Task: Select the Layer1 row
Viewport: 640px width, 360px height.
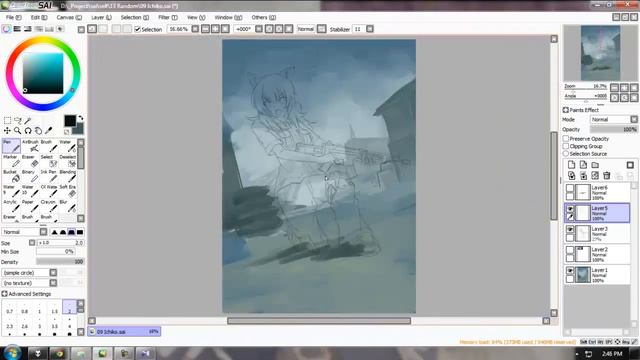Action: click(597, 275)
